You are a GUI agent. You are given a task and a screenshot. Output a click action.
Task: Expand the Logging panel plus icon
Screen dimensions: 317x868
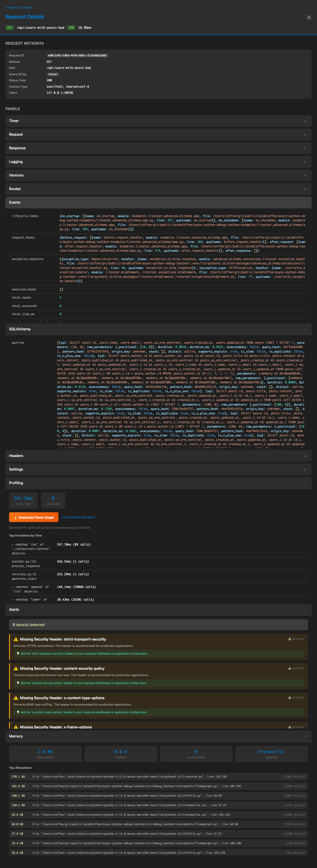(305, 162)
